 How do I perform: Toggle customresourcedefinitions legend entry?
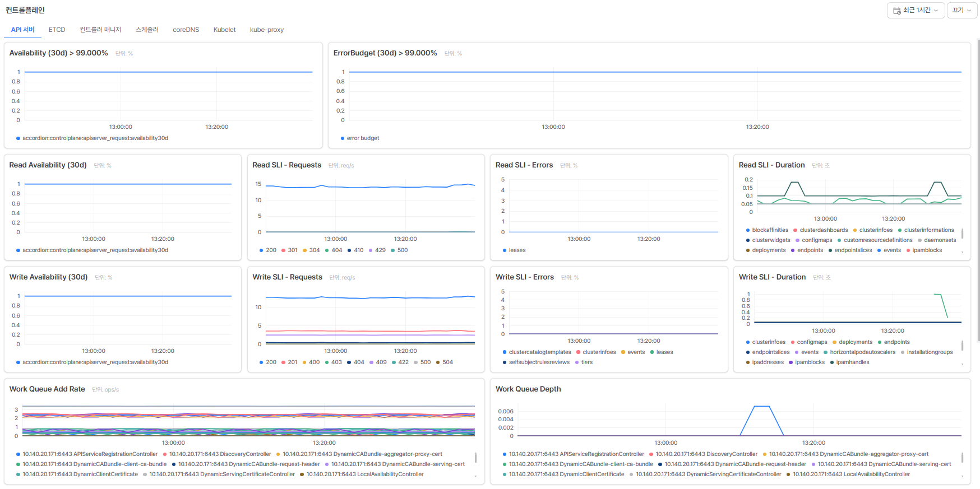point(875,240)
